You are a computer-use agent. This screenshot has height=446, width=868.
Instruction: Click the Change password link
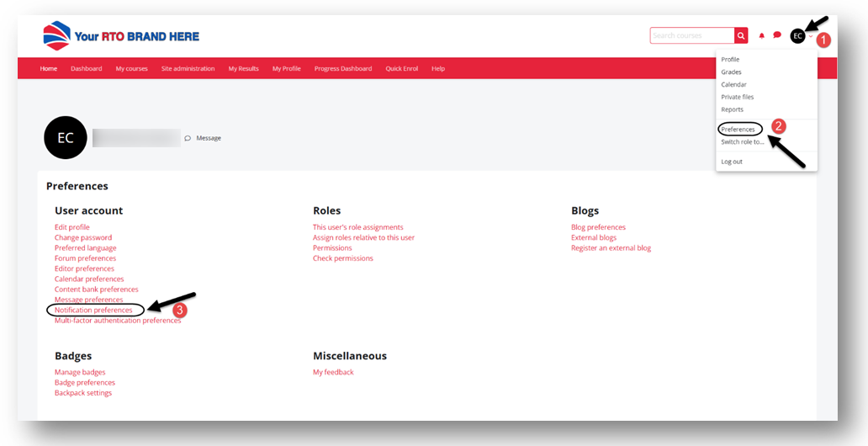coord(83,238)
